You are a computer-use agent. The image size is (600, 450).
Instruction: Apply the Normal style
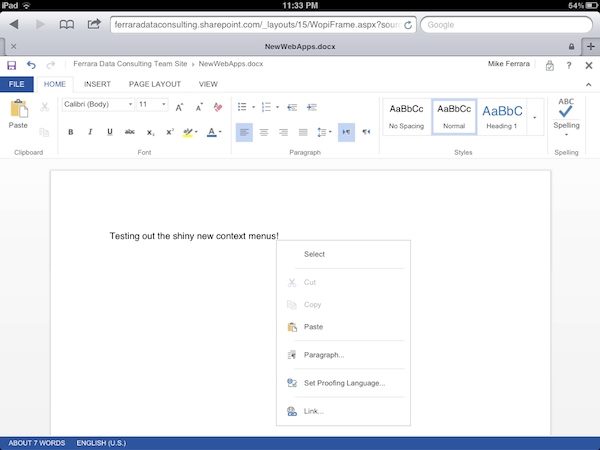click(454, 117)
